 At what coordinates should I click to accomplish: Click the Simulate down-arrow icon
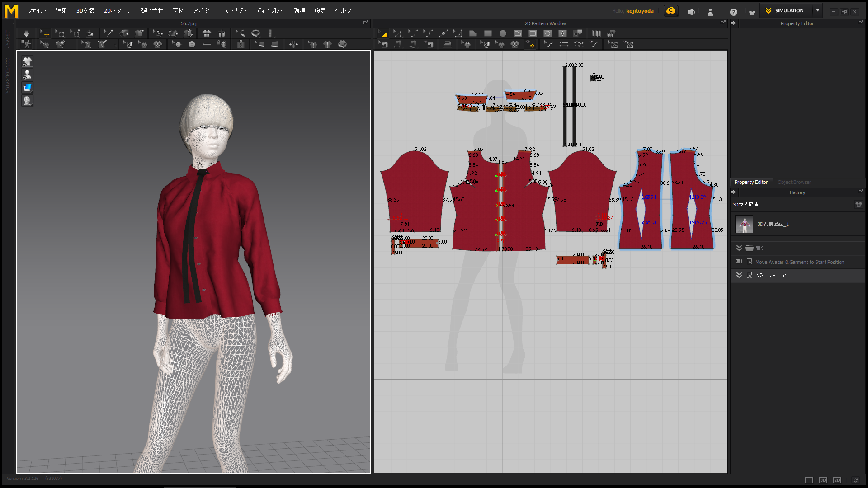(x=26, y=33)
